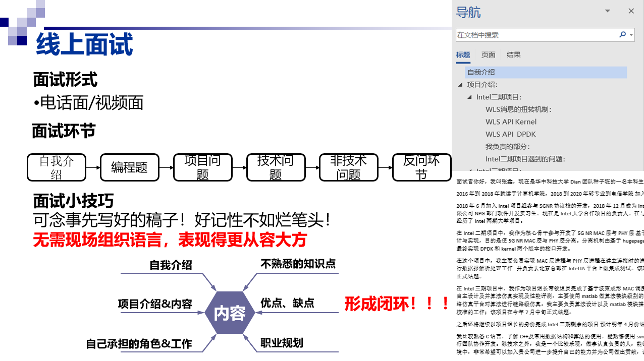Select the 标题 tab in navigation pane
Viewport: 644px width, 361px height.
pyautogui.click(x=463, y=54)
